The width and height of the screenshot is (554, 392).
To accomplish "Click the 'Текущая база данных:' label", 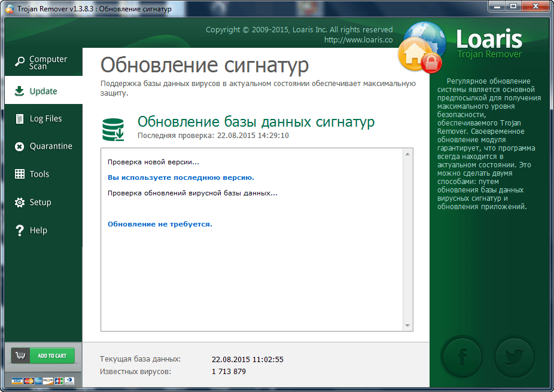I will coord(140,359).
